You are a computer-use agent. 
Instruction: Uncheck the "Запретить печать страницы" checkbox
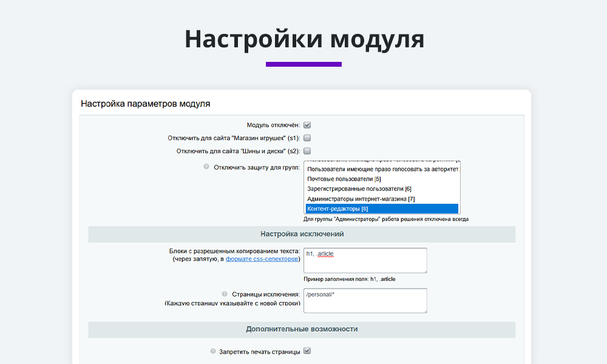click(307, 351)
